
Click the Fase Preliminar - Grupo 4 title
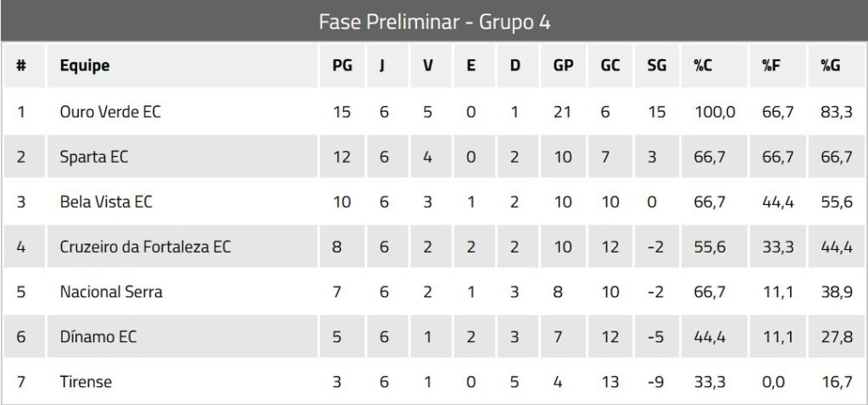[x=434, y=21]
